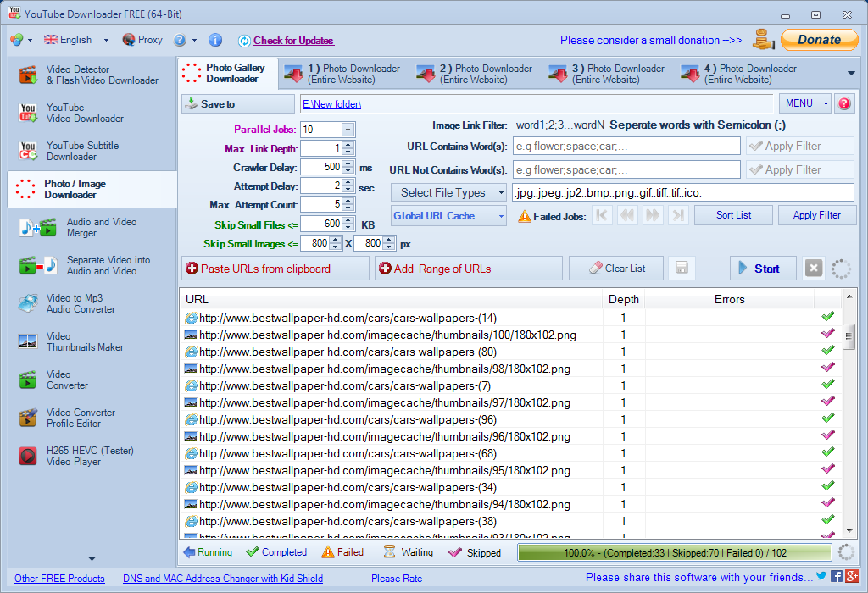Viewport: 868px width, 593px height.
Task: Open Twitter share icon
Action: 821,576
